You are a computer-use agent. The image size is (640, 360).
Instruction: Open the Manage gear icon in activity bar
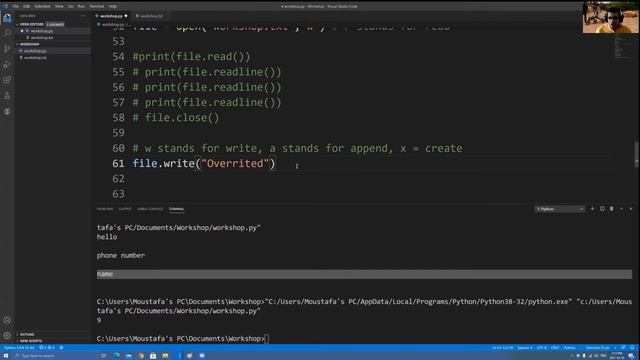(x=7, y=336)
